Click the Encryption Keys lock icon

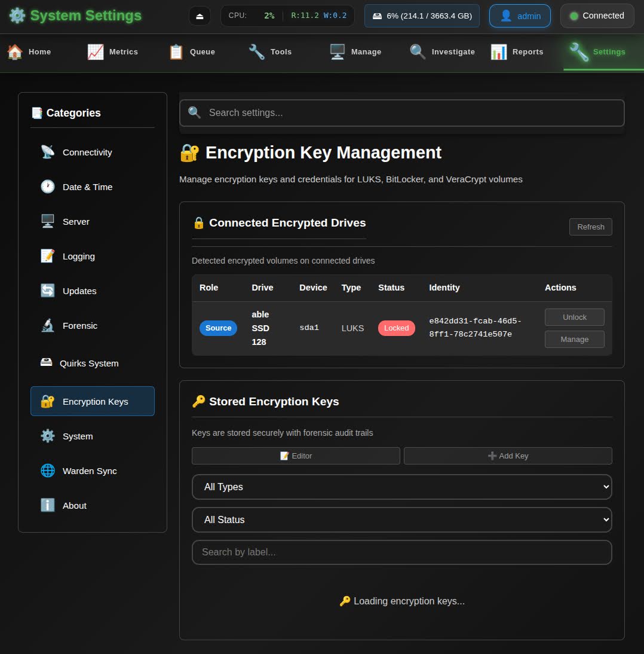(x=48, y=401)
